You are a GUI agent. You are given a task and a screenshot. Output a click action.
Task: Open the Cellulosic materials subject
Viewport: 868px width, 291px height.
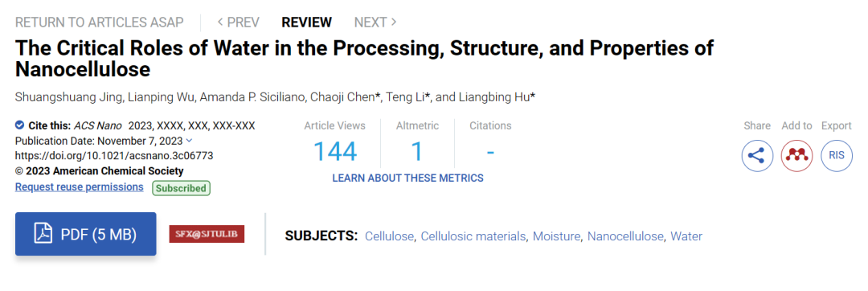pyautogui.click(x=473, y=237)
